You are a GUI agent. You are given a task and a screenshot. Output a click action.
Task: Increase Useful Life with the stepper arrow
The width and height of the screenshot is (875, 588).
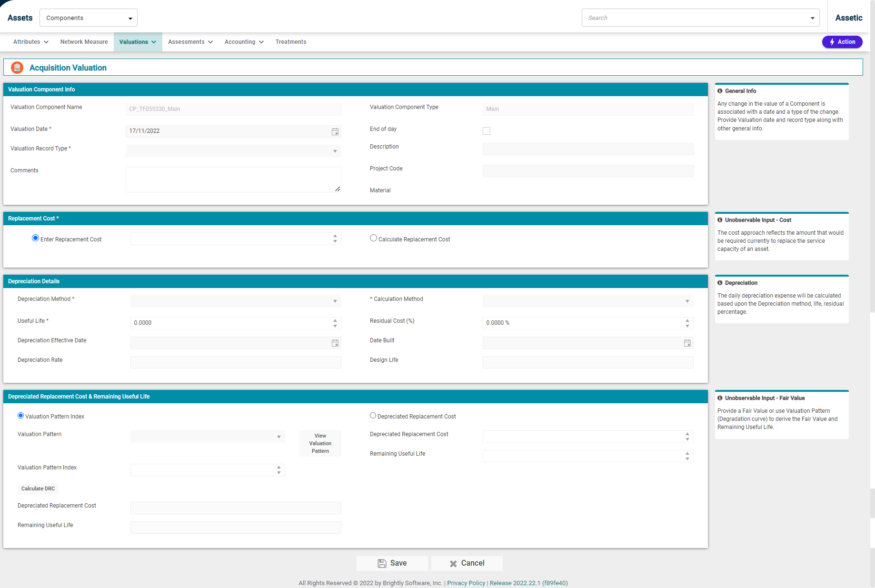point(335,320)
